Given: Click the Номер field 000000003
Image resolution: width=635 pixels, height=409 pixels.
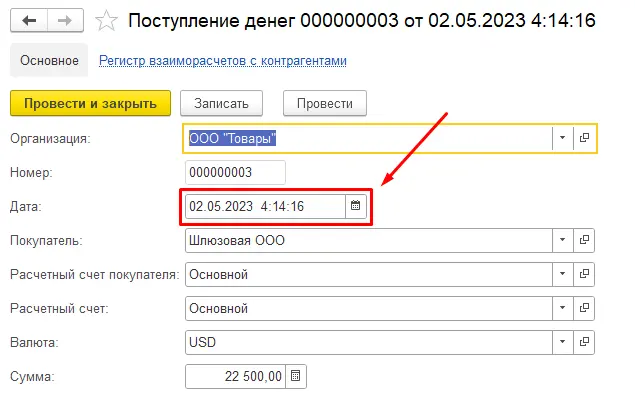Looking at the screenshot, I should click(x=235, y=173).
